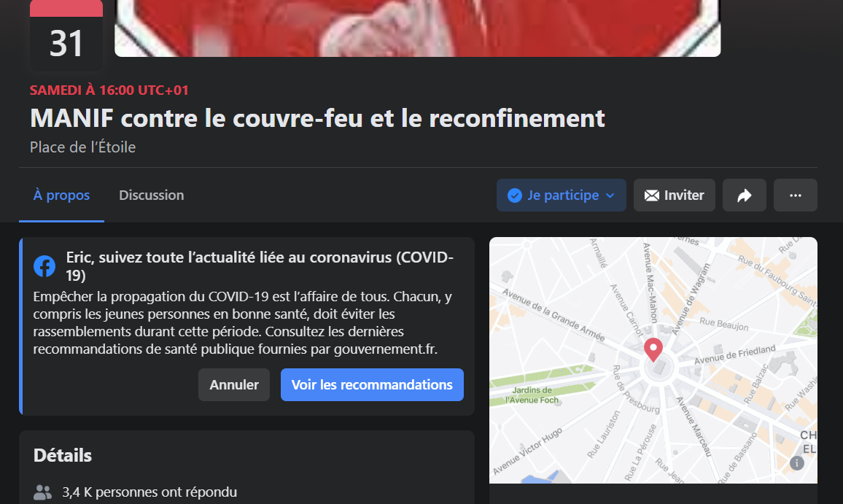This screenshot has width=843, height=504.
Task: Click the blue checkmark on Je participe
Action: (x=515, y=195)
